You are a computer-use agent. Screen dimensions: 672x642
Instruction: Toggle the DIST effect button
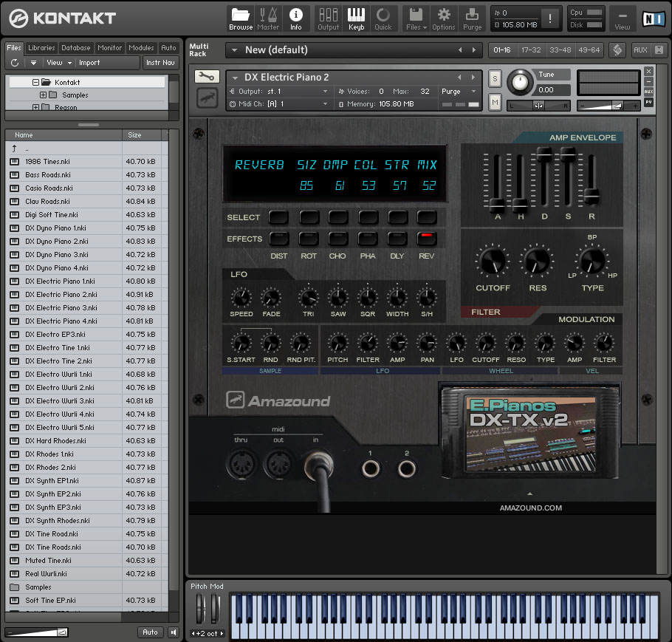click(x=279, y=239)
